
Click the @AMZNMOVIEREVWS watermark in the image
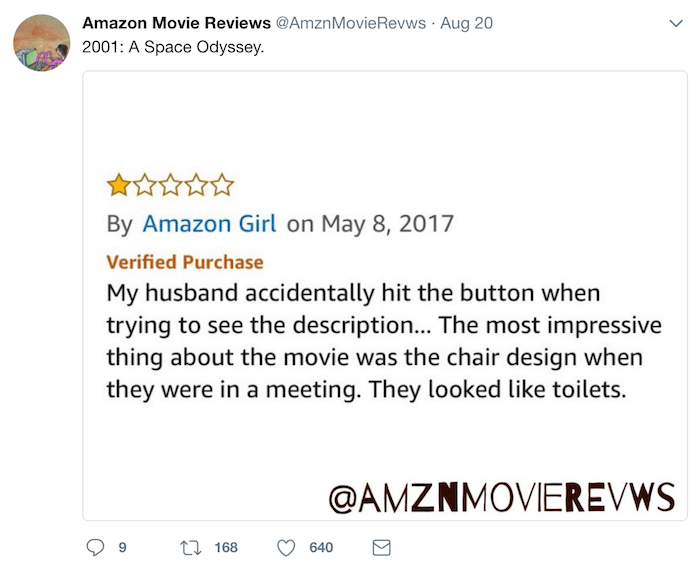pyautogui.click(x=502, y=497)
